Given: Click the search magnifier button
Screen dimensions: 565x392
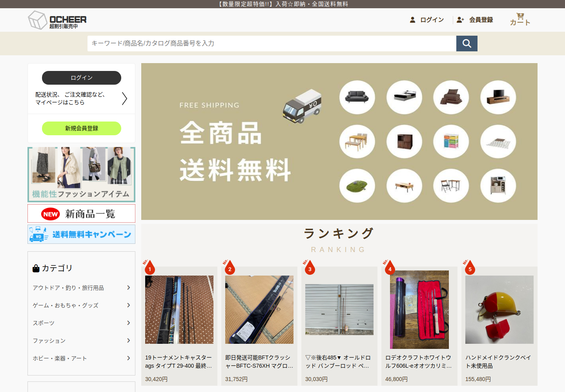Looking at the screenshot, I should coord(467,44).
